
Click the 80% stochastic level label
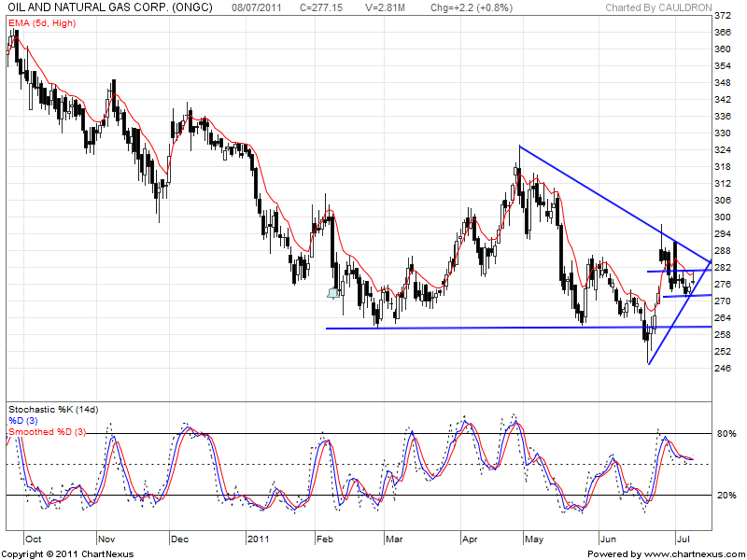[x=726, y=434]
